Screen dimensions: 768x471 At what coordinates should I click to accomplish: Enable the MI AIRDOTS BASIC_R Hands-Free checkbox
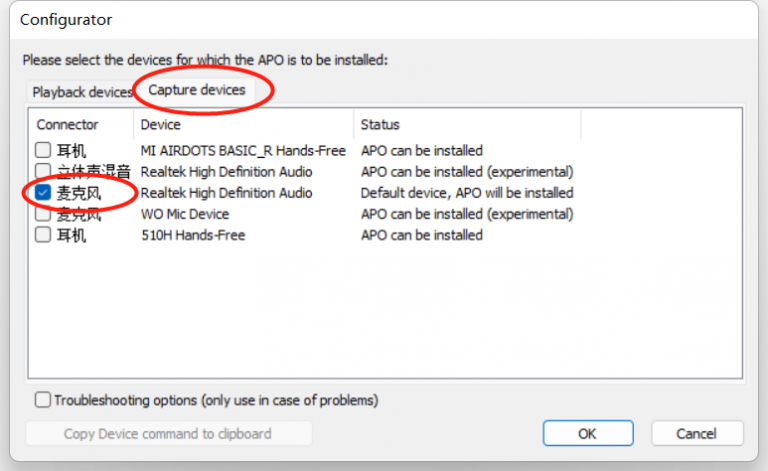(x=43, y=151)
